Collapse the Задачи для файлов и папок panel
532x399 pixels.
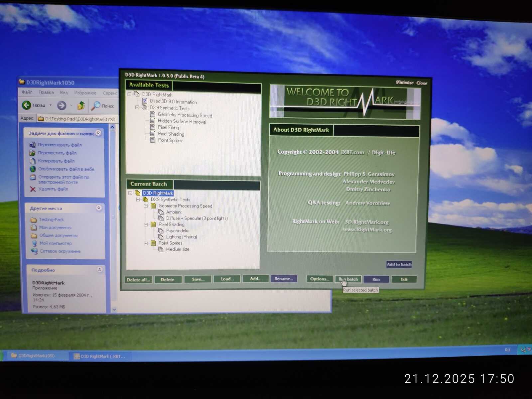tap(98, 133)
